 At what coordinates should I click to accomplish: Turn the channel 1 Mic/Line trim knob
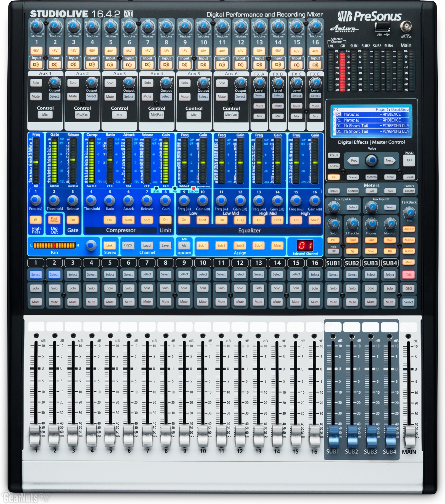[37, 26]
